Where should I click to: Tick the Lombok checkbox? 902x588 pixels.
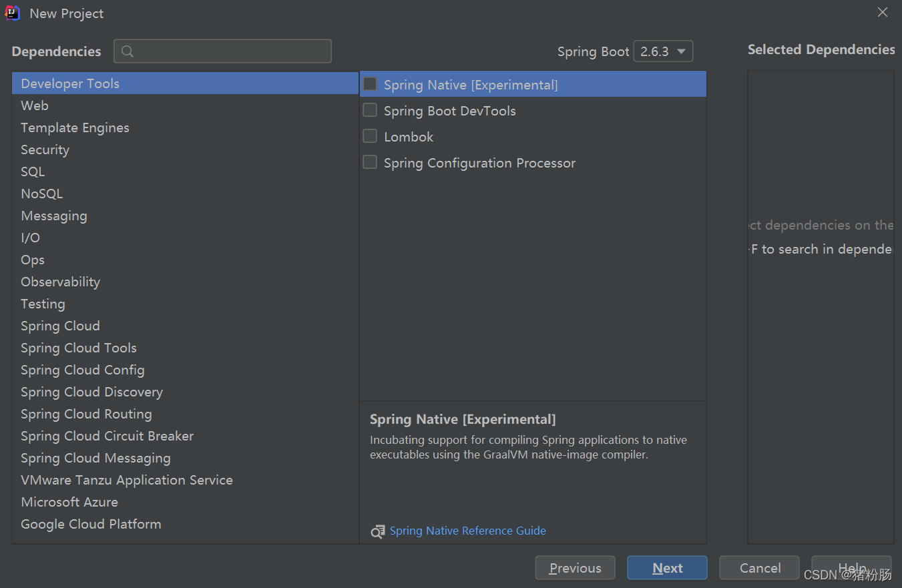point(370,137)
